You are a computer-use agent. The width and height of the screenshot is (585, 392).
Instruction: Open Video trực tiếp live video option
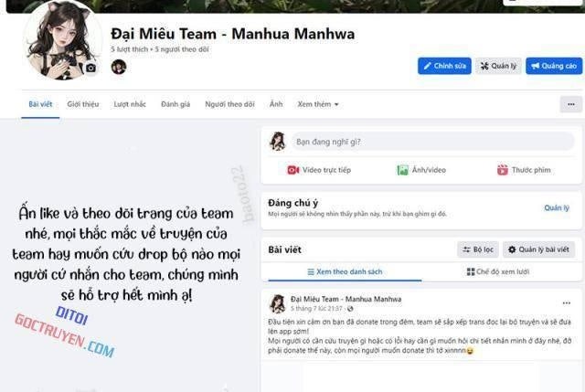pos(319,170)
